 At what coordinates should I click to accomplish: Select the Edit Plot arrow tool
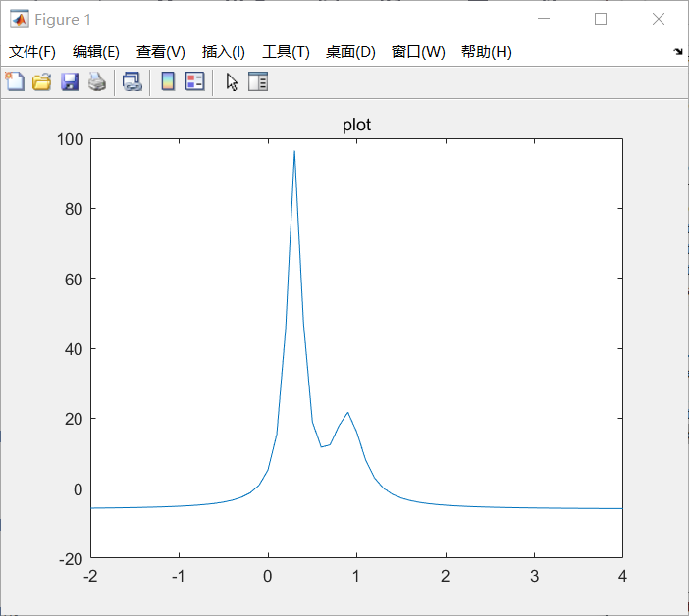click(232, 82)
